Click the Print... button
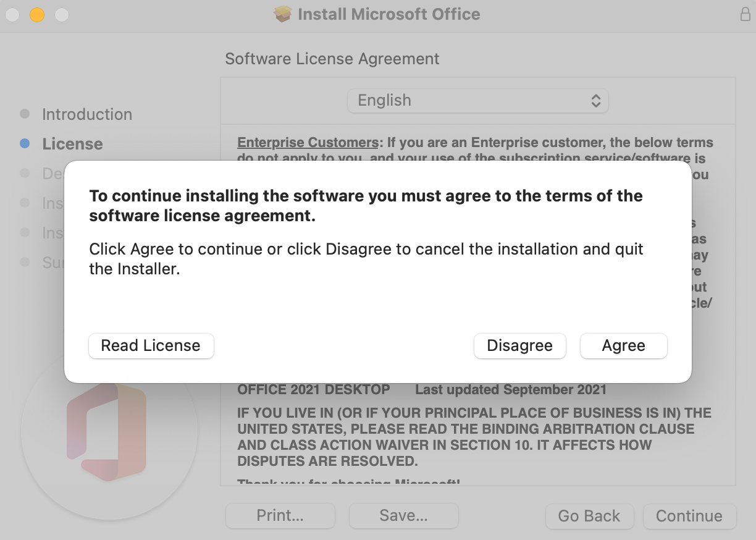 coord(280,516)
